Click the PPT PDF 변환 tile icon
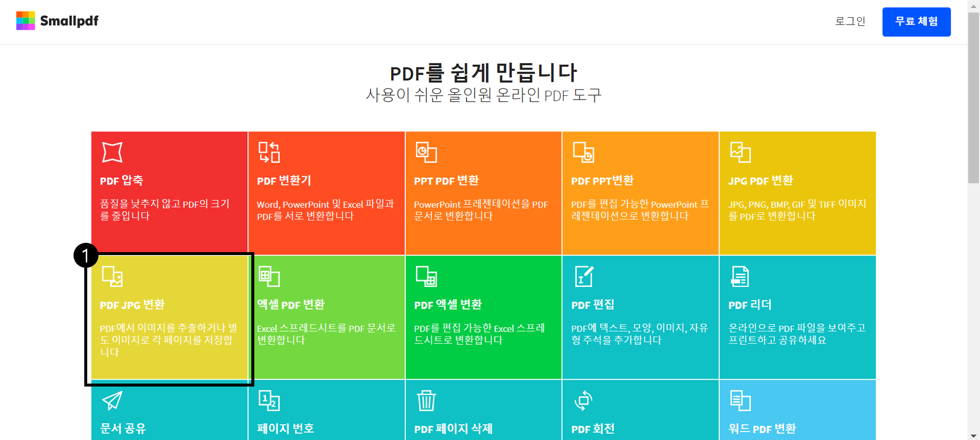 [x=426, y=152]
